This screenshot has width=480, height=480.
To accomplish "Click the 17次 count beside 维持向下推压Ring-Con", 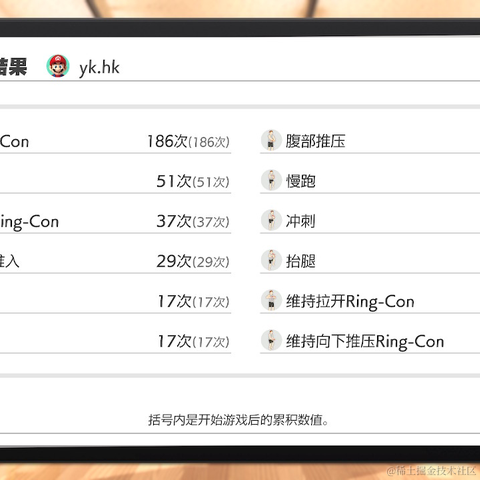I will [x=175, y=341].
